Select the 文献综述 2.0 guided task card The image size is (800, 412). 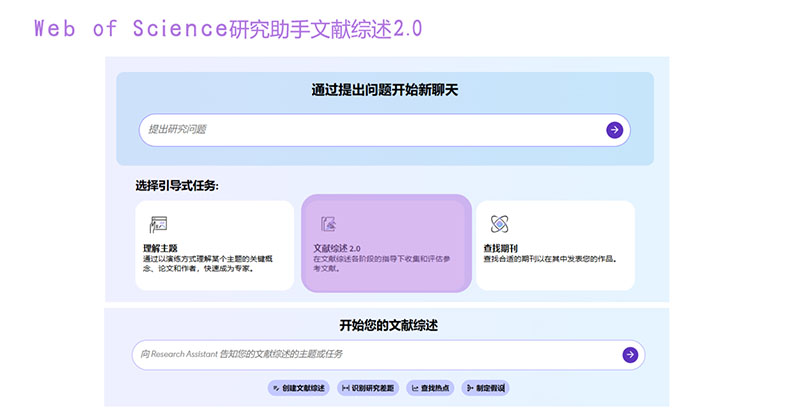386,243
